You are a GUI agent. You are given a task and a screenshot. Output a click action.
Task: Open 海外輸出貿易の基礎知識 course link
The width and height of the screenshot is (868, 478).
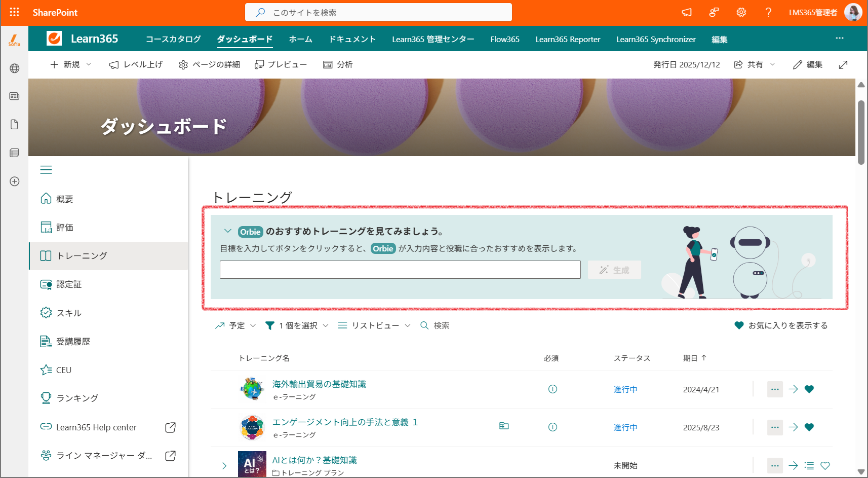tap(319, 384)
